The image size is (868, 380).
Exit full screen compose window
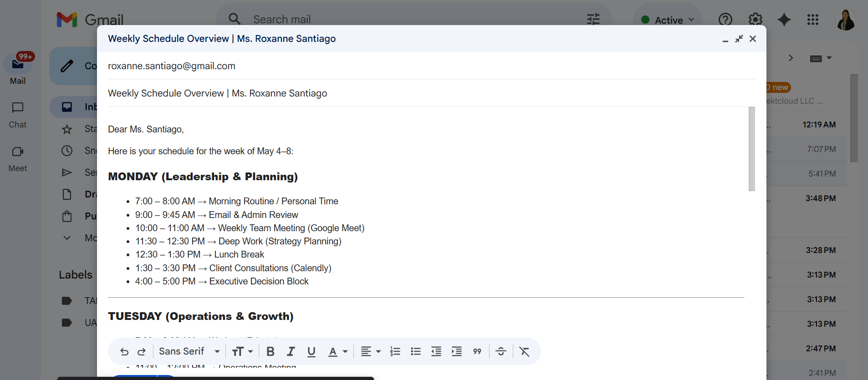(739, 39)
